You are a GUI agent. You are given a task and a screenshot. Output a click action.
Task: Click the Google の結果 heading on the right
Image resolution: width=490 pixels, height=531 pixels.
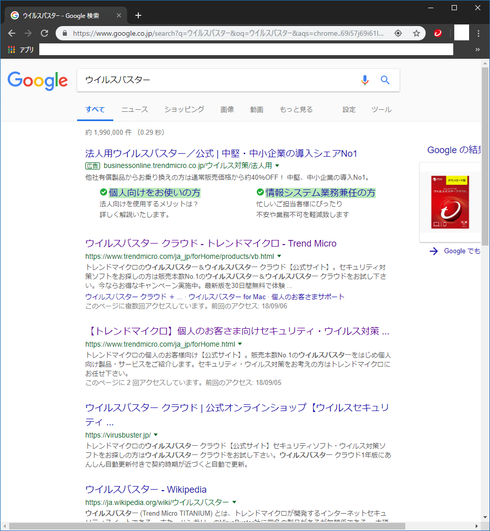[x=454, y=150]
